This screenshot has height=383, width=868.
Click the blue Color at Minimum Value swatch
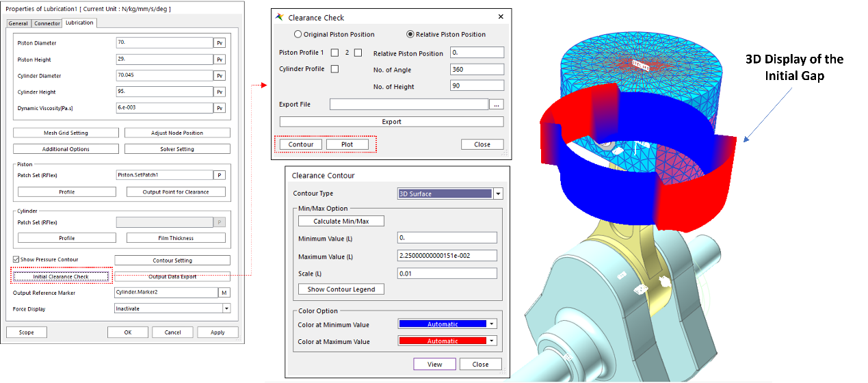(x=443, y=324)
